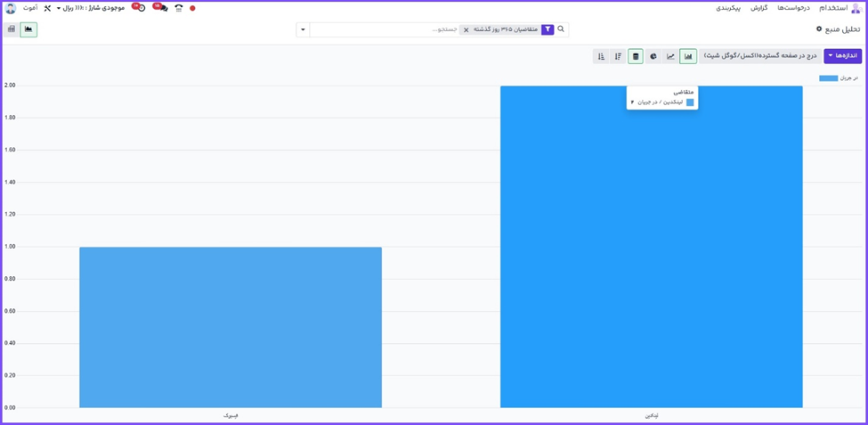Toggle the graph view switcher button
The image size is (868, 425).
28,29
